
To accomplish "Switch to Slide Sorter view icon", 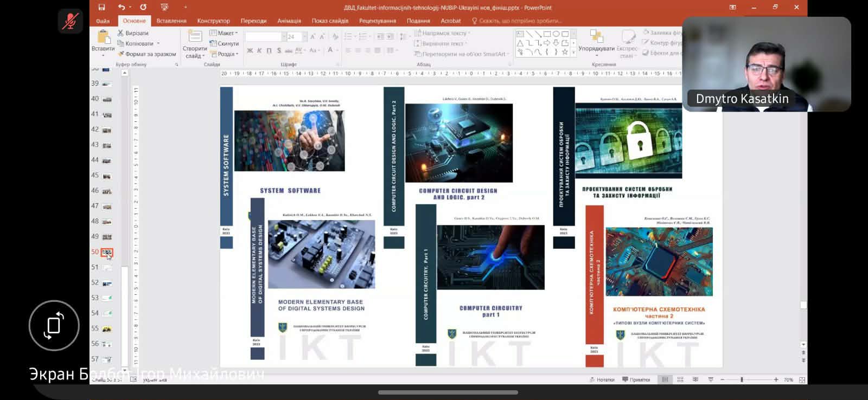I will pos(680,380).
